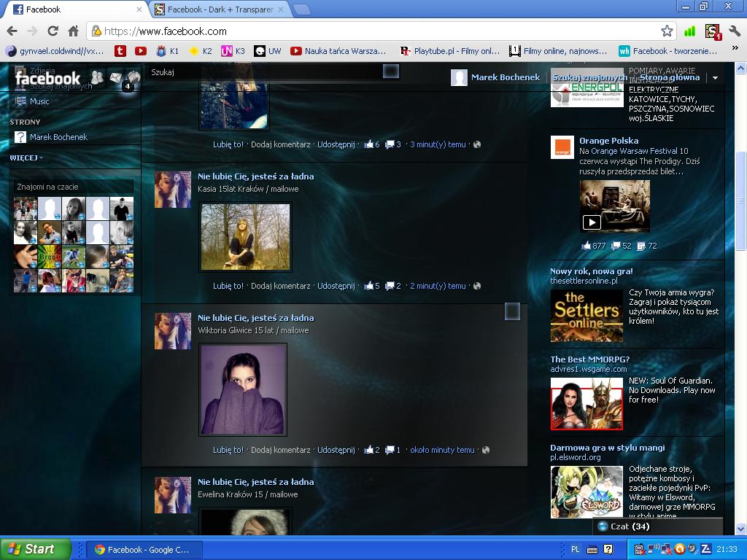Open the Filmy online bookmark
This screenshot has height=560, width=747.
click(x=558, y=51)
